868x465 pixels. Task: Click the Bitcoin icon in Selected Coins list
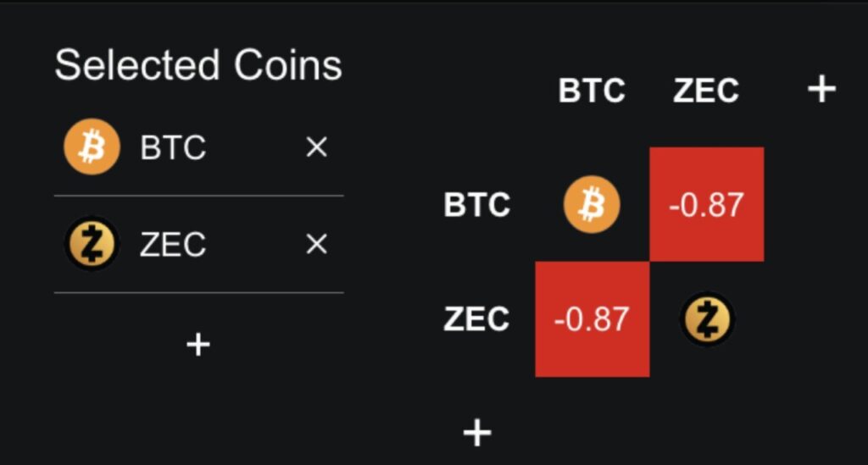[x=92, y=147]
